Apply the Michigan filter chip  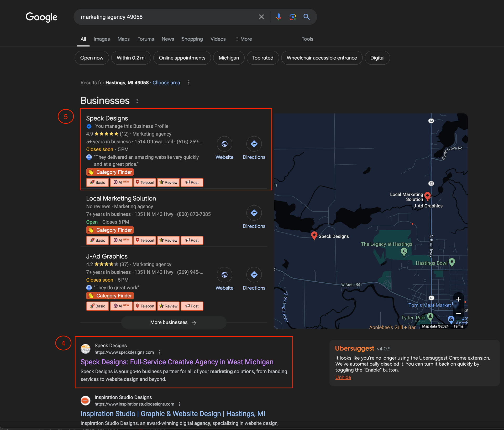click(229, 58)
